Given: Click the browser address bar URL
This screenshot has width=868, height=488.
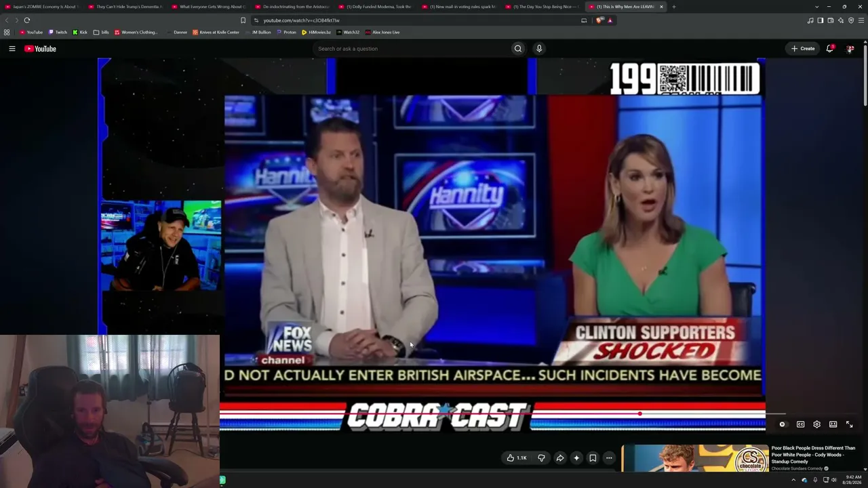Looking at the screenshot, I should [302, 20].
